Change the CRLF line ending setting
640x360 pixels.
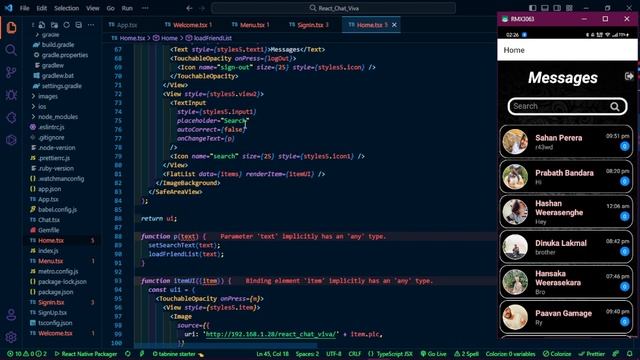click(354, 354)
